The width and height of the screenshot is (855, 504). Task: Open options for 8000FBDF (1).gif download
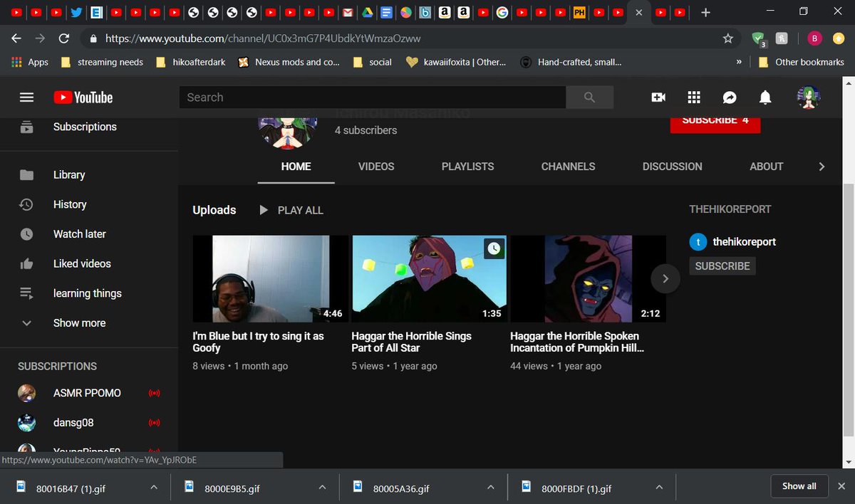[x=659, y=488]
